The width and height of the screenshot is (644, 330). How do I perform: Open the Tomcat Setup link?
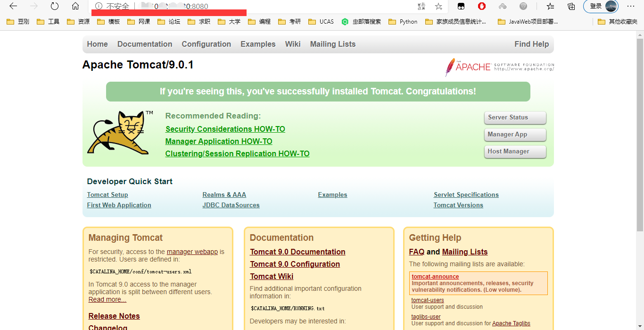point(107,195)
